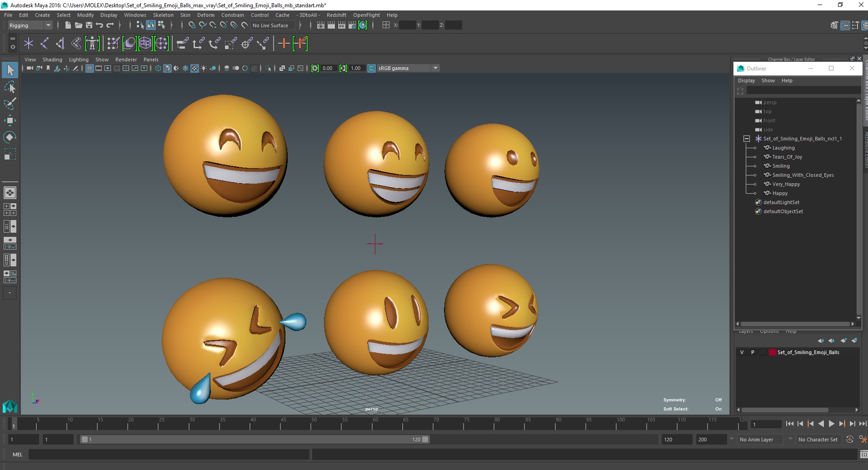Collapse the Set_of_Smiling_Emoji_Balls_ncl1_1 node
The height and width of the screenshot is (470, 868).
point(746,139)
